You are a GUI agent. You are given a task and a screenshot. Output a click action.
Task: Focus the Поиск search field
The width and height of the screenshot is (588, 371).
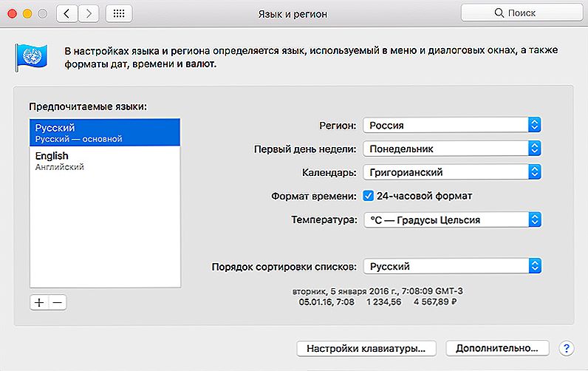pyautogui.click(x=522, y=13)
